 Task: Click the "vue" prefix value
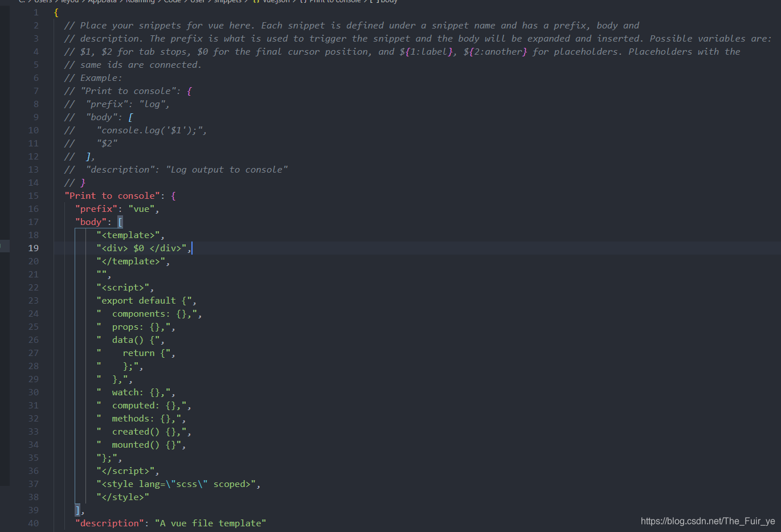(x=141, y=209)
